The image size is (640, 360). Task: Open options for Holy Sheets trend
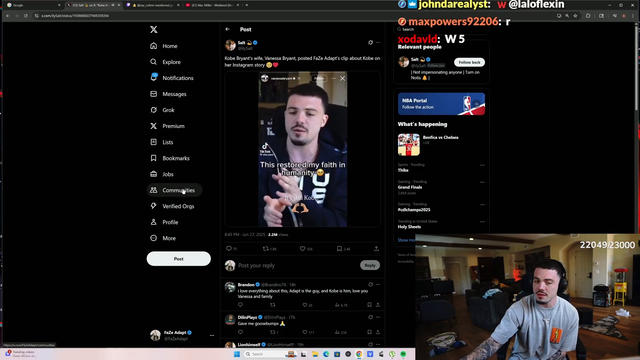point(482,222)
